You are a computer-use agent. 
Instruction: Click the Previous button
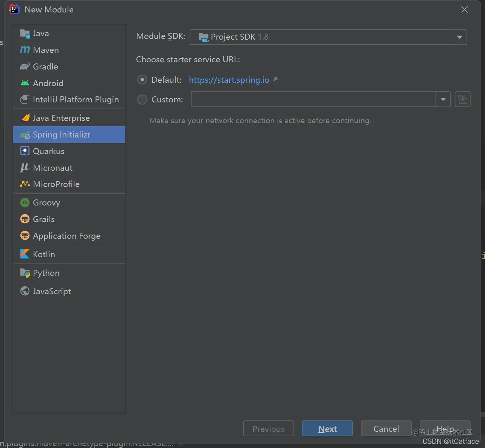click(269, 429)
